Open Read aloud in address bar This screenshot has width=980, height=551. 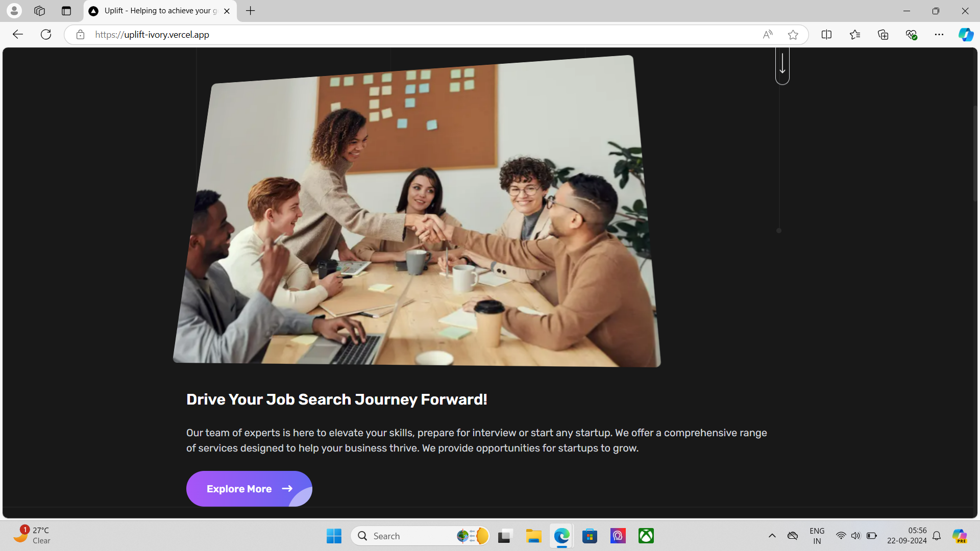tap(767, 34)
